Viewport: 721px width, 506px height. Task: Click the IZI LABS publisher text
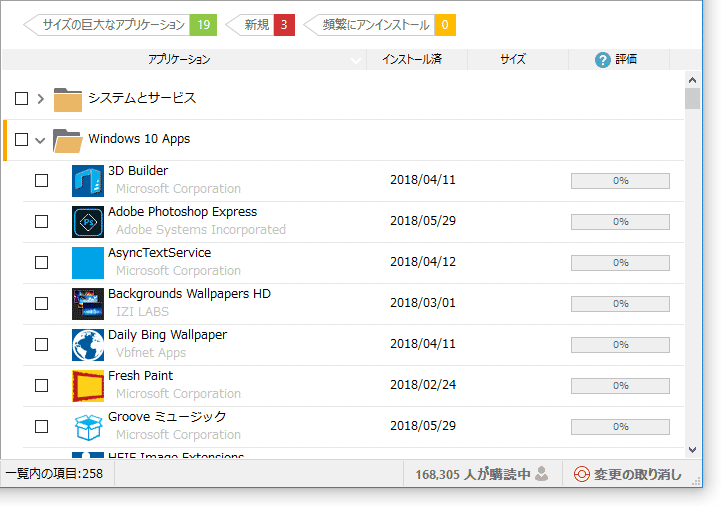[x=143, y=311]
